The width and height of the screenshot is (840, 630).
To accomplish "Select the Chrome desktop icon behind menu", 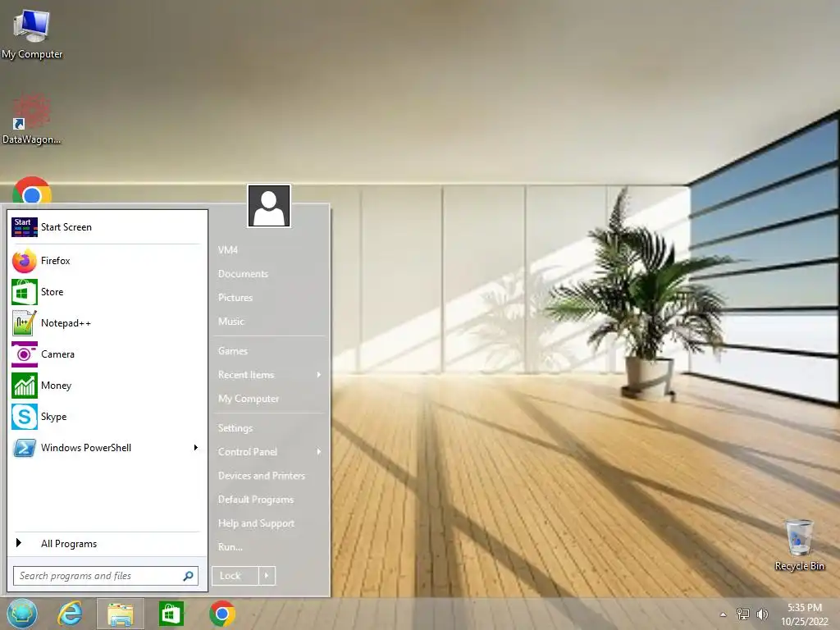I will click(32, 190).
